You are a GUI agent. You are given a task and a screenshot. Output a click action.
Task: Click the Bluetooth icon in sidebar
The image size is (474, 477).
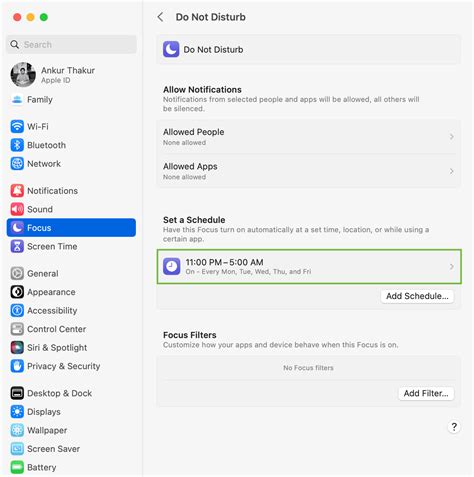17,145
